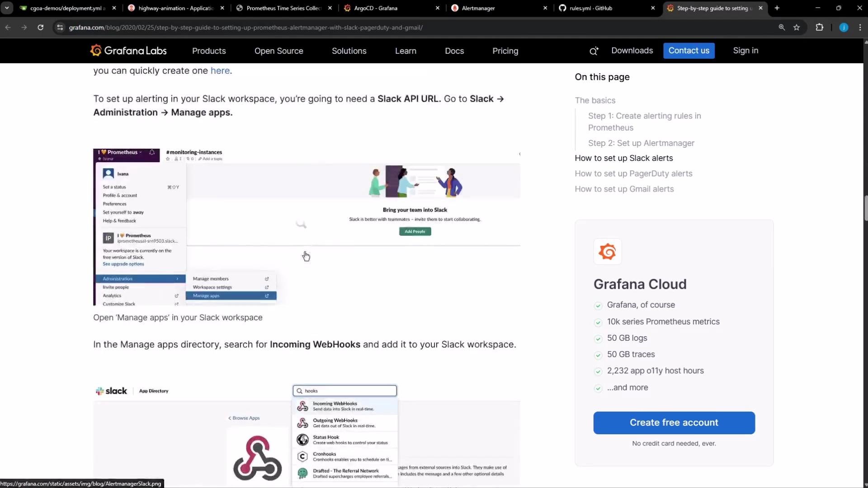Screen dimensions: 868x488
Task: Click the Downloads link
Action: point(632,51)
